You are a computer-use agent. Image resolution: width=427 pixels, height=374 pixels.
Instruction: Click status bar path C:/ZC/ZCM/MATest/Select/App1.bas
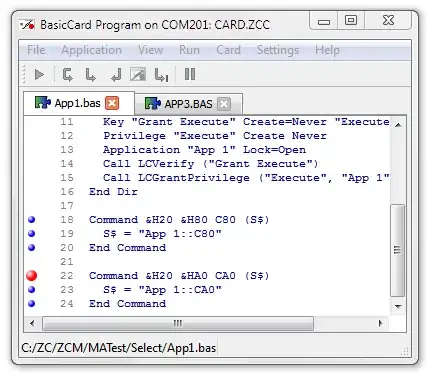(118, 348)
